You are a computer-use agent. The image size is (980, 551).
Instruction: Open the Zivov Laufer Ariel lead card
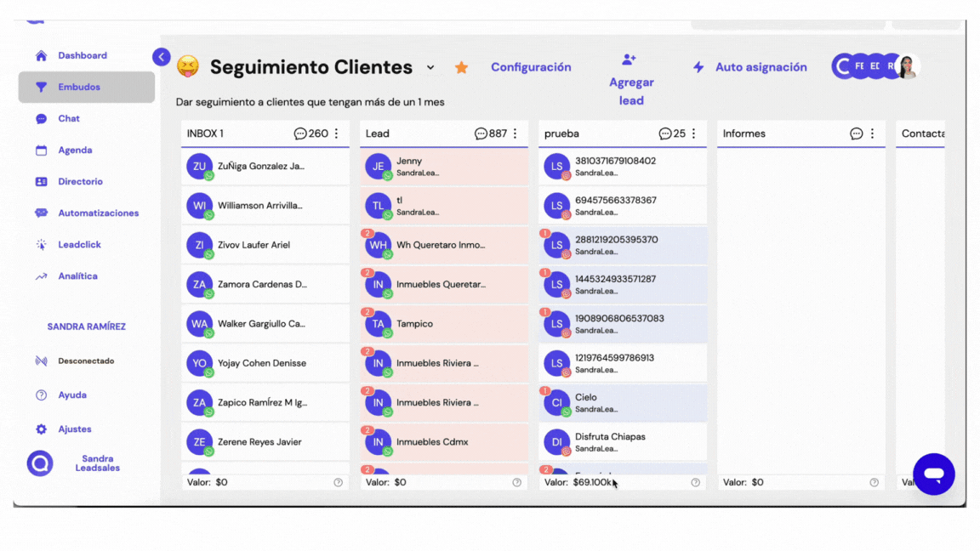pyautogui.click(x=265, y=245)
